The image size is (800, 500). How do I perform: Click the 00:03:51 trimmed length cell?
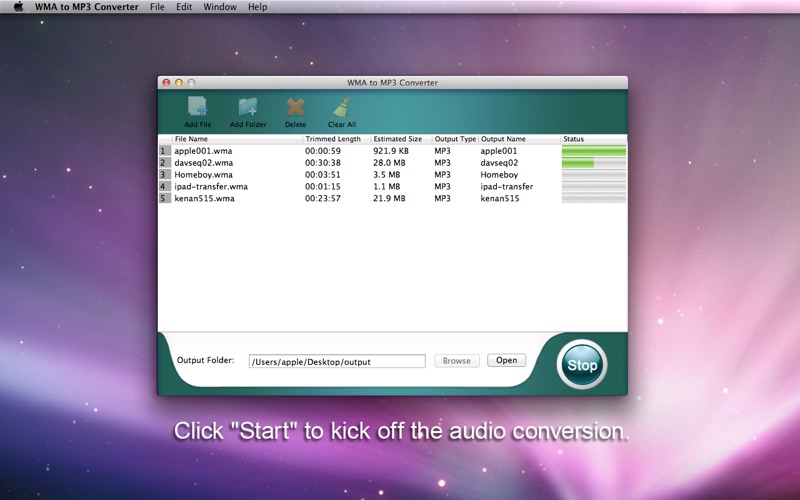tap(322, 174)
